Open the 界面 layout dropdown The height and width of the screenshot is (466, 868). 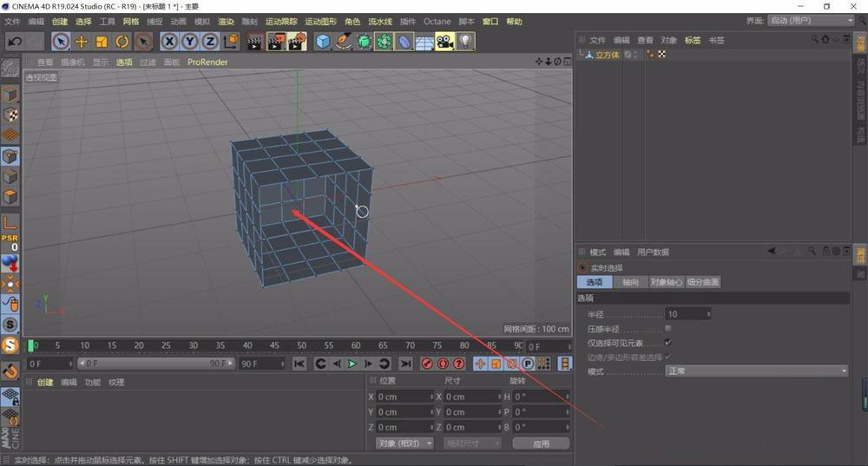click(812, 21)
